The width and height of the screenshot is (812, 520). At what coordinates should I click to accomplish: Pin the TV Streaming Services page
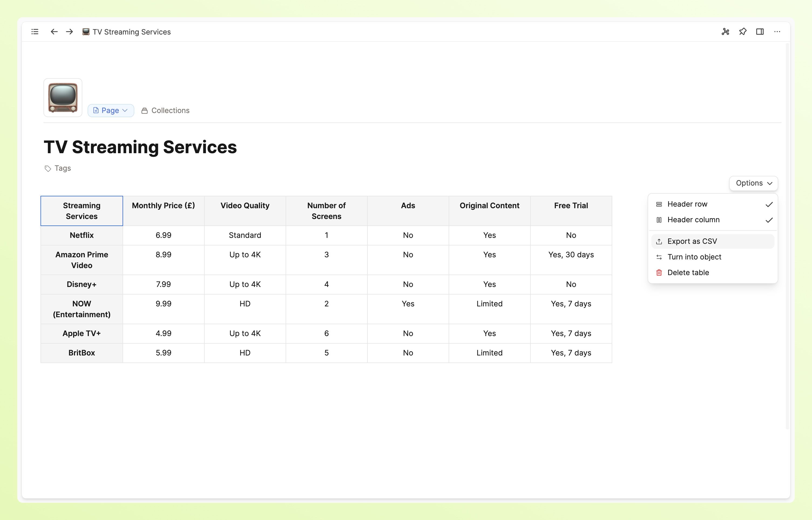743,31
